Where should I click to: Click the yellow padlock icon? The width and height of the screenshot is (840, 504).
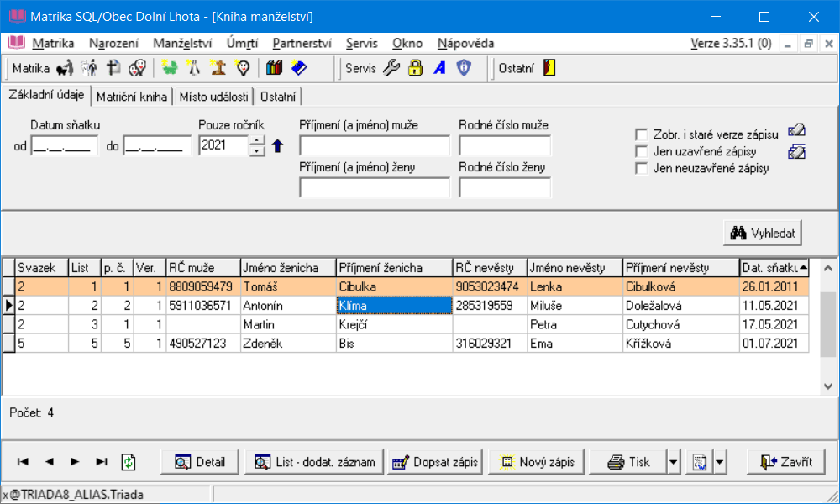pos(415,69)
